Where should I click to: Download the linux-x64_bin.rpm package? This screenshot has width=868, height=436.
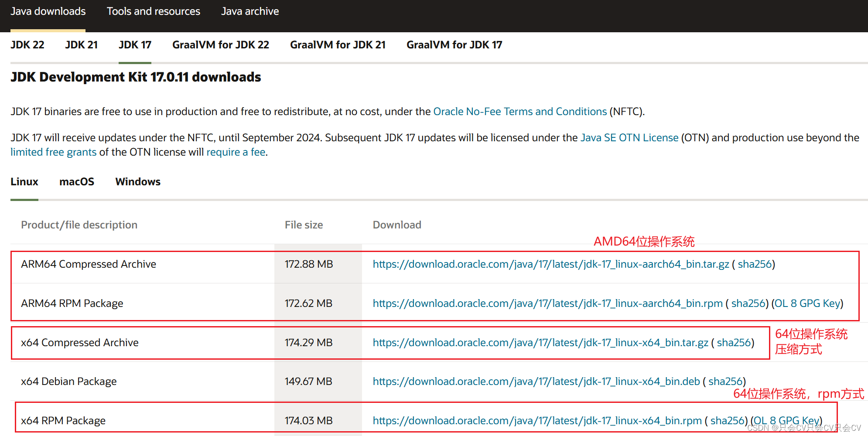coord(537,421)
